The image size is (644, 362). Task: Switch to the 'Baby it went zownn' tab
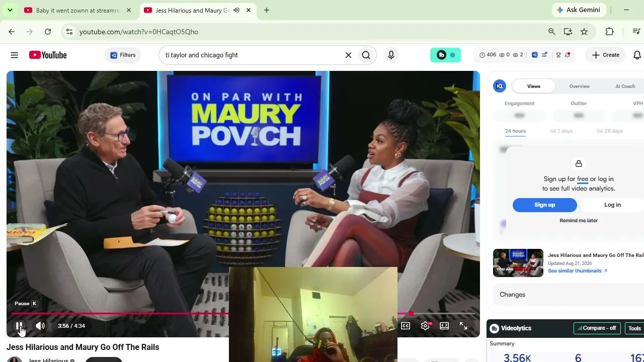click(x=78, y=10)
